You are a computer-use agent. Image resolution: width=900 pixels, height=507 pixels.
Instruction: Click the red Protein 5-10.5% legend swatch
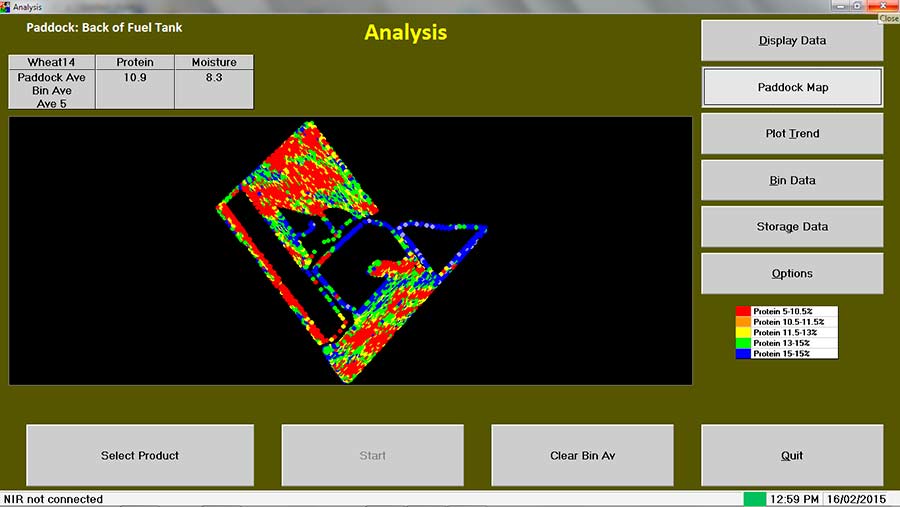(x=743, y=312)
